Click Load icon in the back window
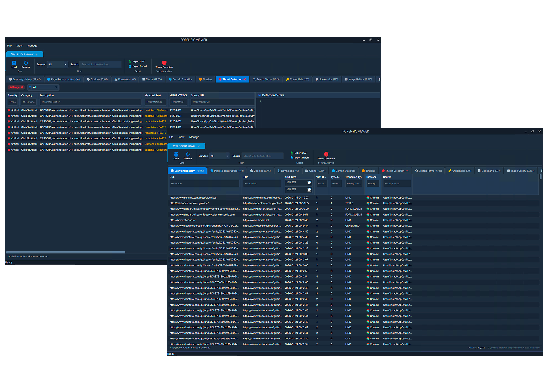Screen dimensions: 548x392 click(x=14, y=63)
